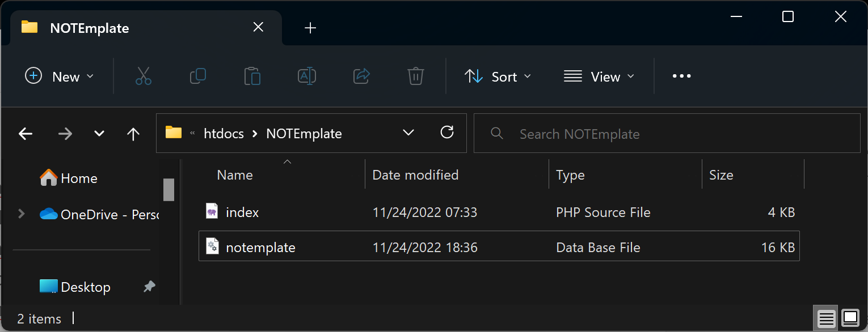
Task: Open a new File Explorer tab
Action: pos(310,27)
